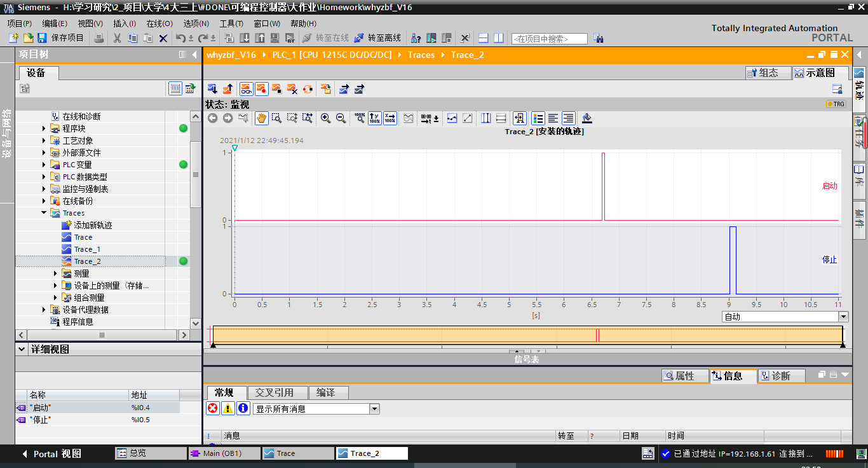Viewport: 868px width, 468px height.
Task: Click the upload from device icon
Action: [261, 38]
